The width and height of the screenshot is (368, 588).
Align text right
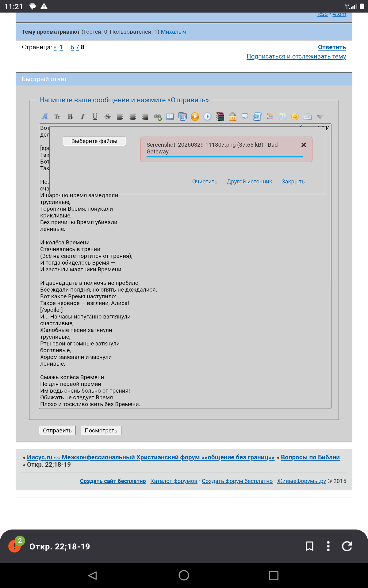point(145,117)
